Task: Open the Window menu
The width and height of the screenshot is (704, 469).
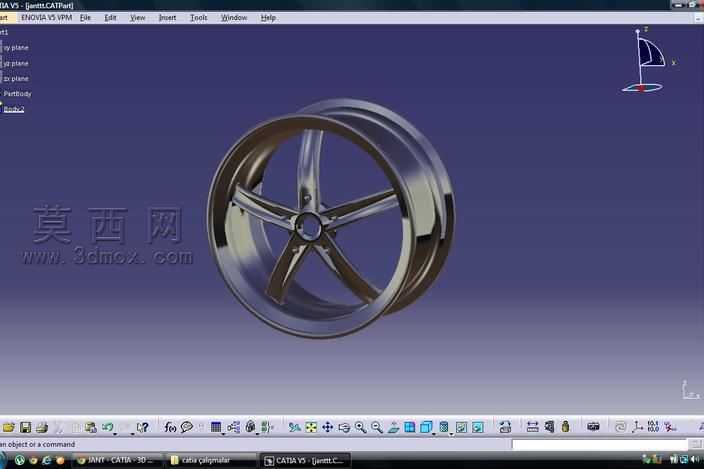Action: (234, 18)
